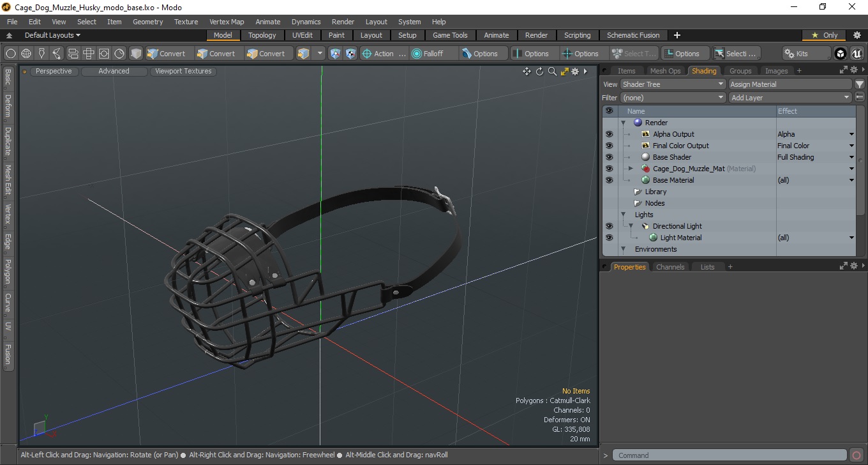Toggle visibility of Light Material

tap(609, 238)
